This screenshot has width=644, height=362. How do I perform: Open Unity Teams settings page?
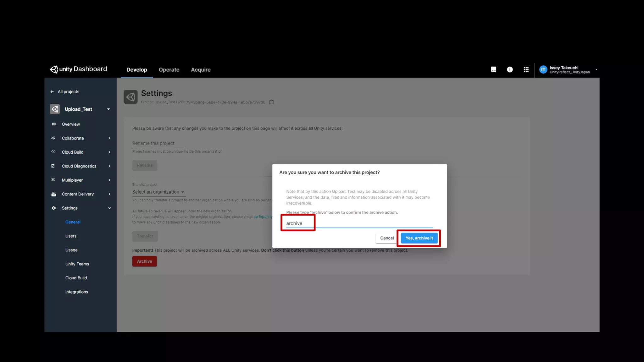pos(77,264)
